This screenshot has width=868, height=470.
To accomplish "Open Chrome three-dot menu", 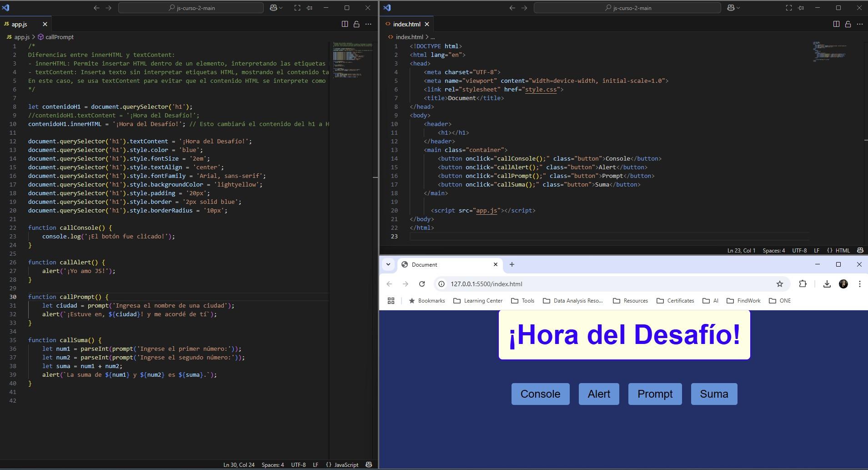I will click(x=859, y=284).
